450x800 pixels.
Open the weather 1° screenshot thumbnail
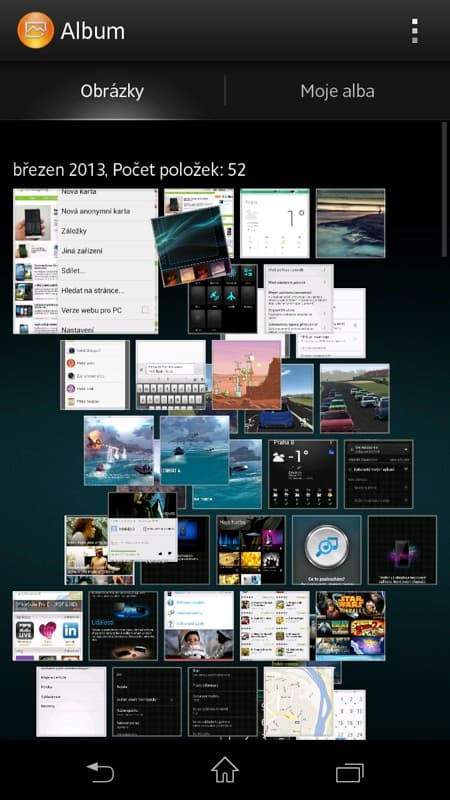pyautogui.click(x=274, y=223)
